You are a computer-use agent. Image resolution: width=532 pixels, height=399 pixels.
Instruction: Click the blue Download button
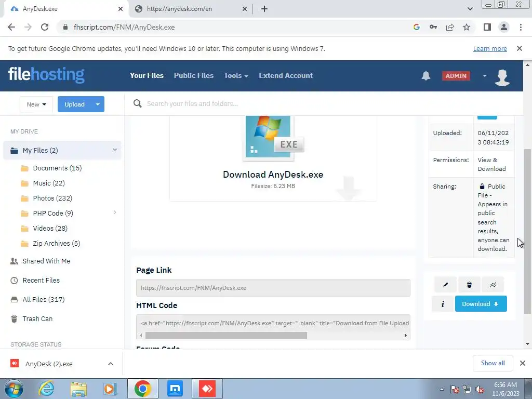coord(481,303)
